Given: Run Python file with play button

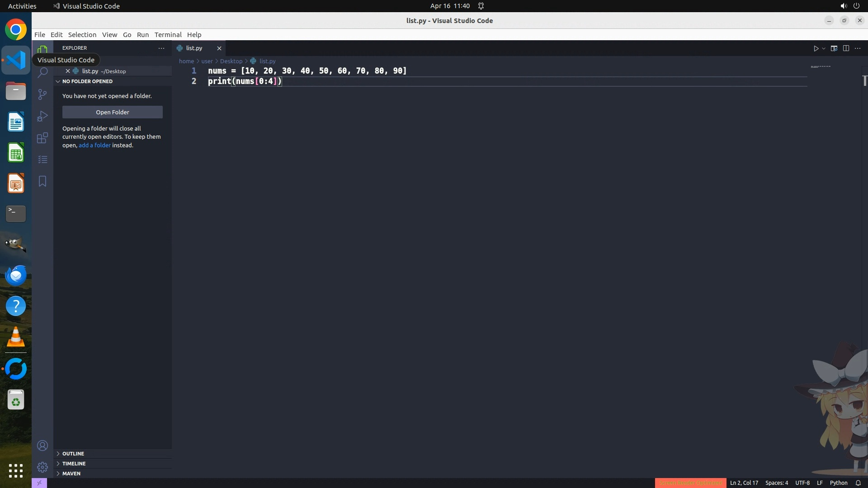Looking at the screenshot, I should point(816,48).
